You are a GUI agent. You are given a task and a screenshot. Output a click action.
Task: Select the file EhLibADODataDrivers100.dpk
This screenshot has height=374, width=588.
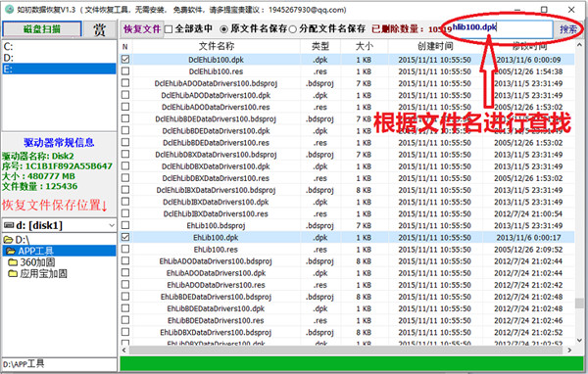[216, 273]
